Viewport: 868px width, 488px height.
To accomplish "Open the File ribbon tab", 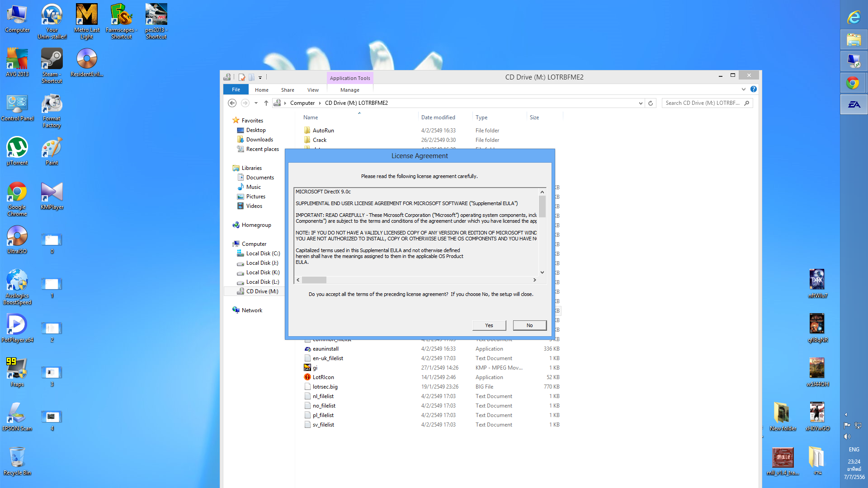I will coord(236,89).
